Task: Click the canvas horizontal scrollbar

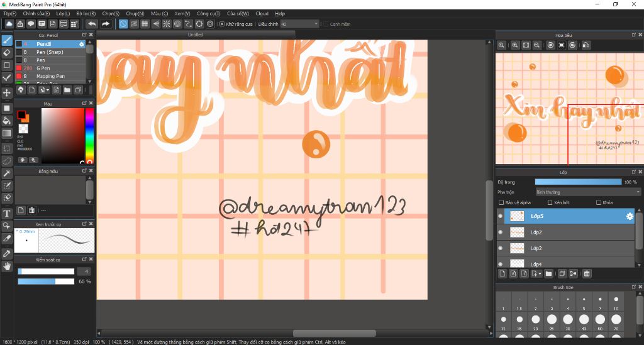Action: [x=335, y=333]
